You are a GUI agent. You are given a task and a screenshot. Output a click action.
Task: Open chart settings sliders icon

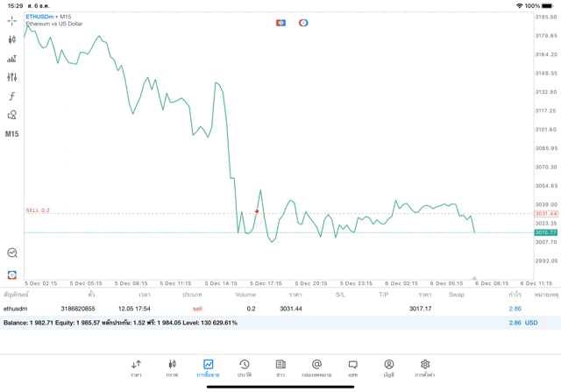click(x=11, y=77)
